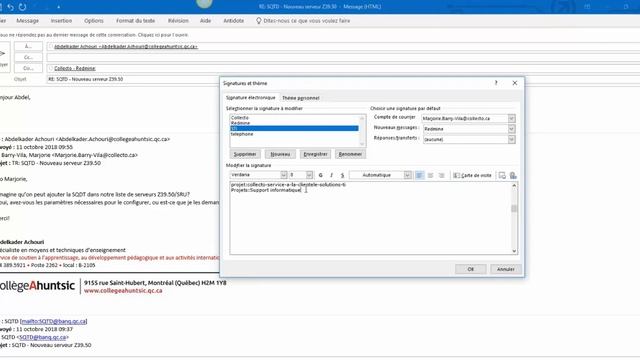This screenshot has height=360, width=640.
Task: Toggle italic (I) in signature editor
Action: pos(331,175)
